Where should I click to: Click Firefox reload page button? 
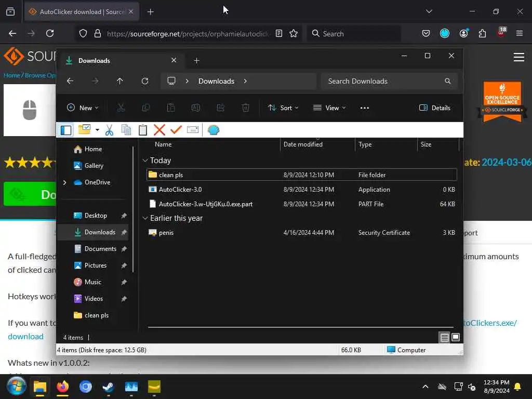coord(50,34)
